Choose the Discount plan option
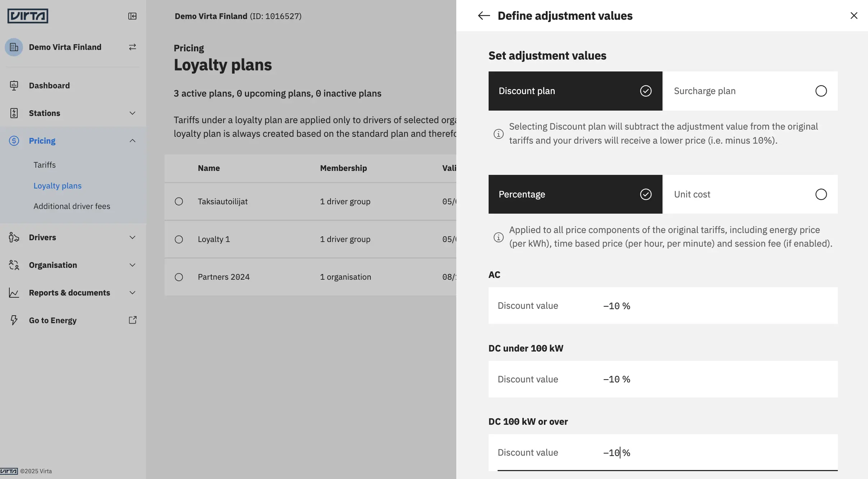Image resolution: width=868 pixels, height=479 pixels. 575,91
